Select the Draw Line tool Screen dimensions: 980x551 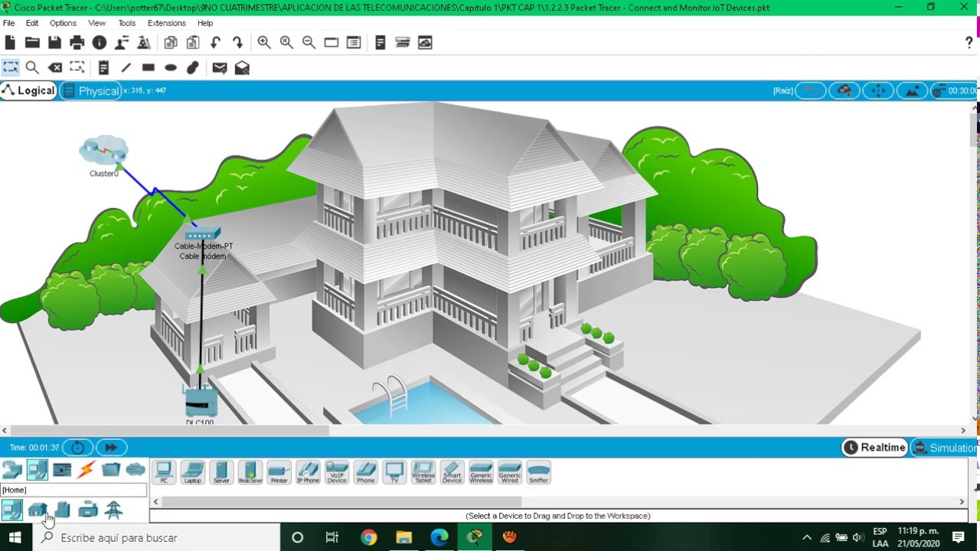coord(126,68)
